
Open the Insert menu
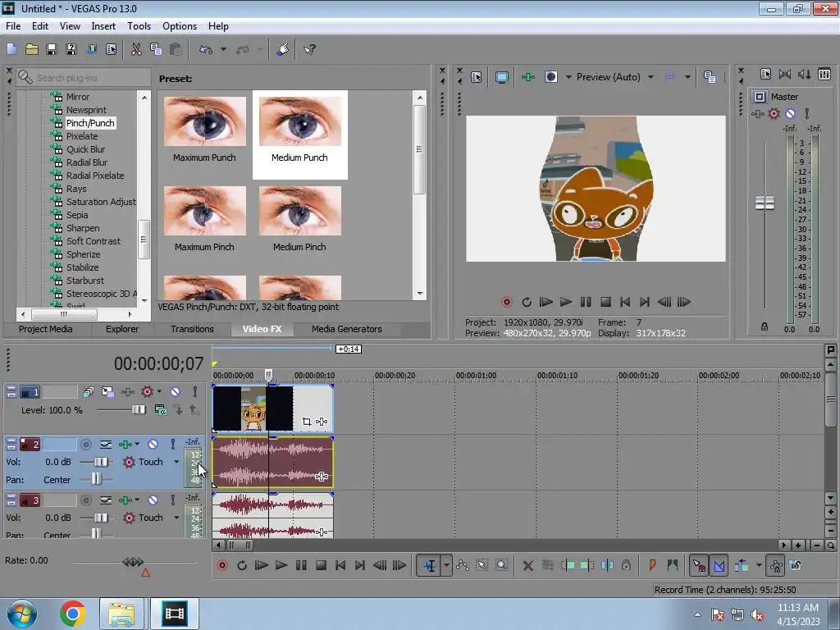point(103,26)
